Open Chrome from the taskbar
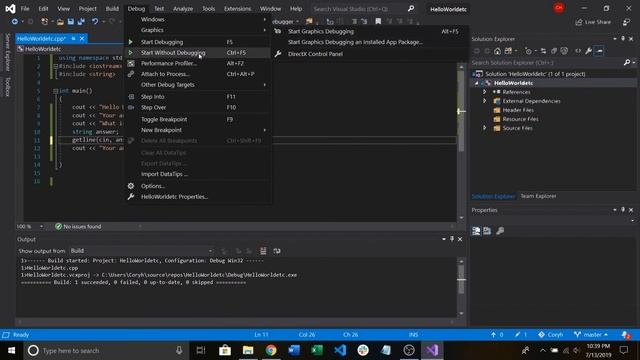The image size is (640, 360). (271, 350)
